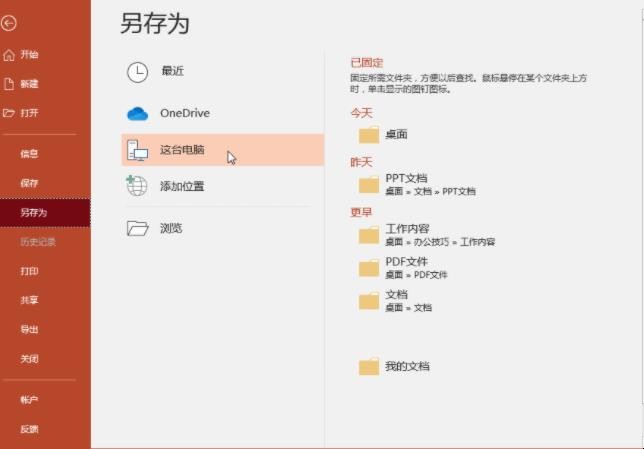Open the 工作内容 folder name
The height and width of the screenshot is (449, 644).
click(407, 228)
